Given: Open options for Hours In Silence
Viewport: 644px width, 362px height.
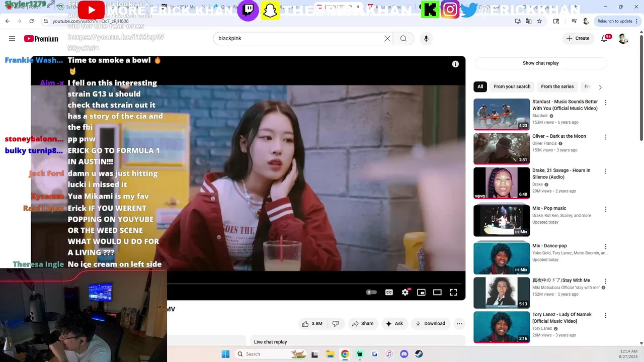Looking at the screenshot, I should pos(606,171).
